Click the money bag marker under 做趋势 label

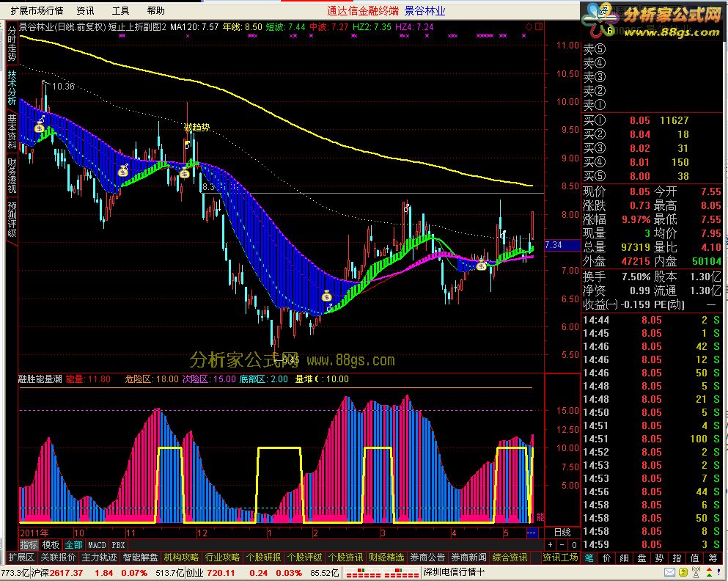[184, 174]
